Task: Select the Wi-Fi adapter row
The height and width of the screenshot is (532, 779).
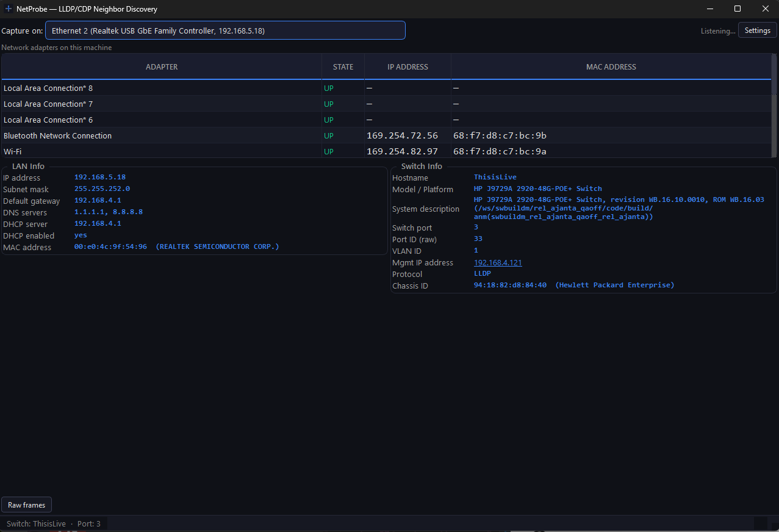Action: (x=386, y=151)
